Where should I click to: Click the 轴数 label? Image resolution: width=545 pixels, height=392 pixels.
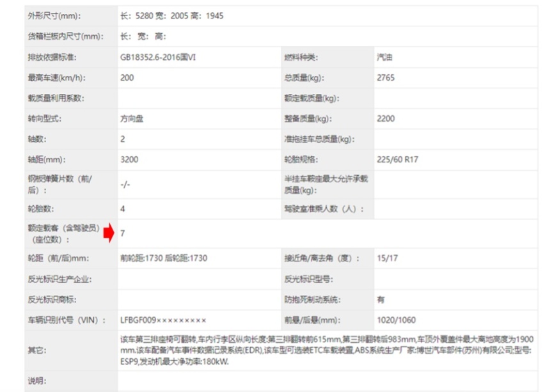37,139
